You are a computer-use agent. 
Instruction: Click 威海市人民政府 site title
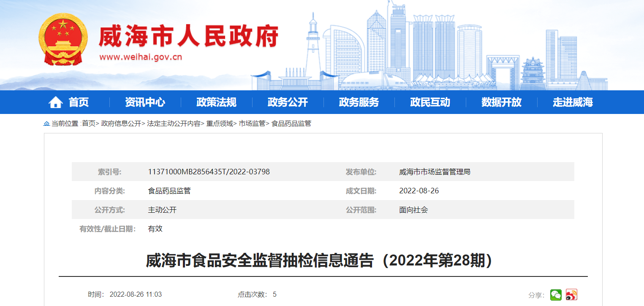click(188, 37)
